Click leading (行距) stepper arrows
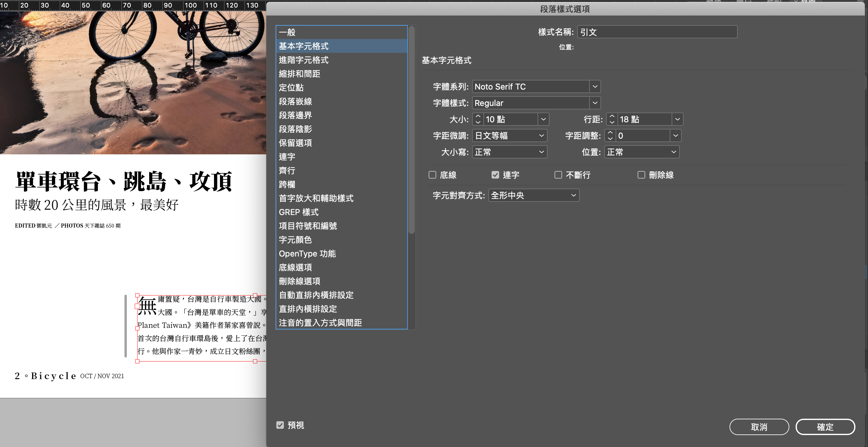 tap(612, 119)
